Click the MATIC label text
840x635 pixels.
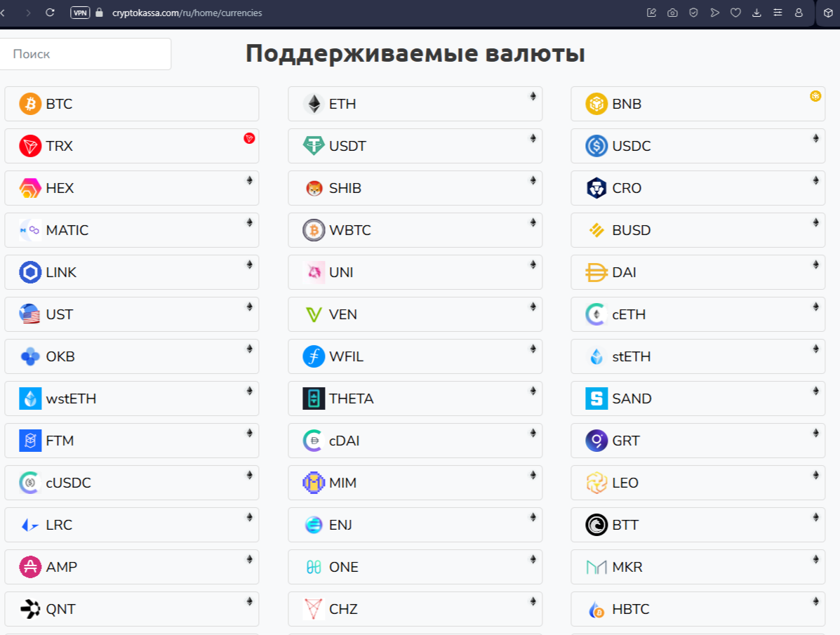67,230
